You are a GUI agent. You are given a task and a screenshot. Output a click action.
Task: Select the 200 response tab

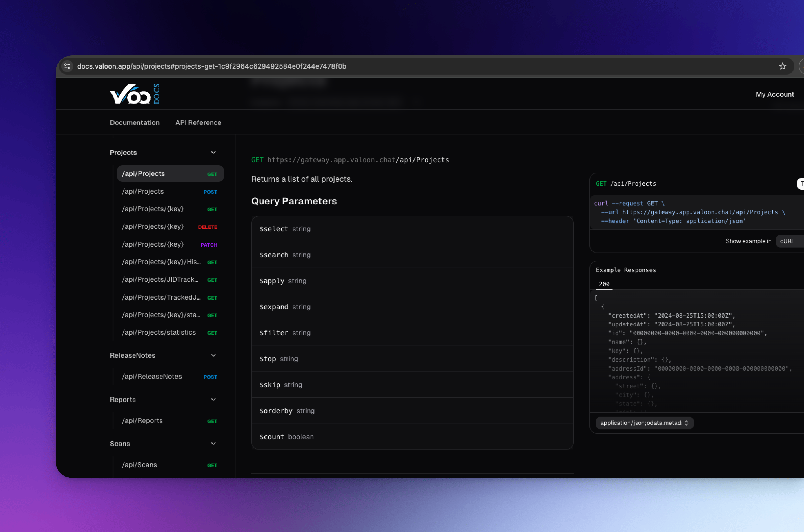604,284
